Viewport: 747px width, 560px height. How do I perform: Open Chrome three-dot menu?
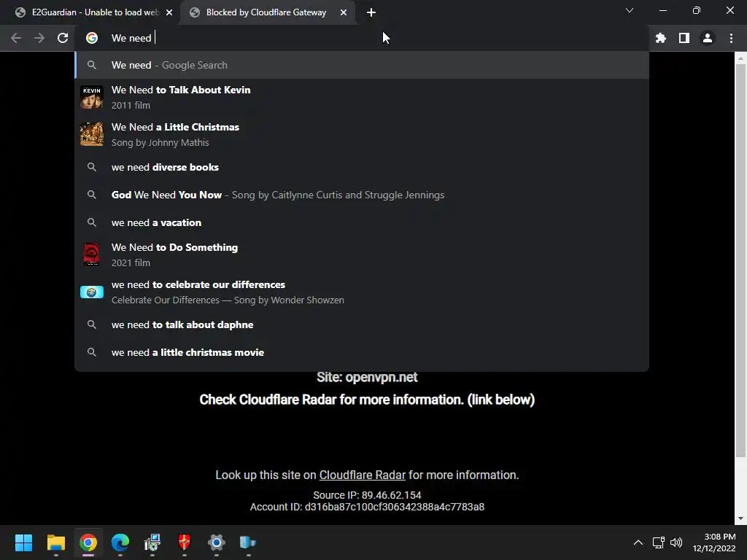tap(731, 38)
